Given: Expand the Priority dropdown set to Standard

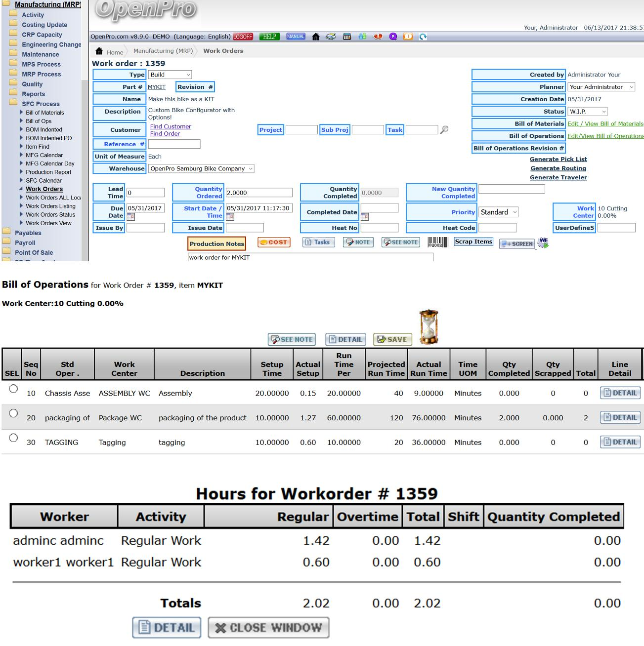Looking at the screenshot, I should coord(499,212).
